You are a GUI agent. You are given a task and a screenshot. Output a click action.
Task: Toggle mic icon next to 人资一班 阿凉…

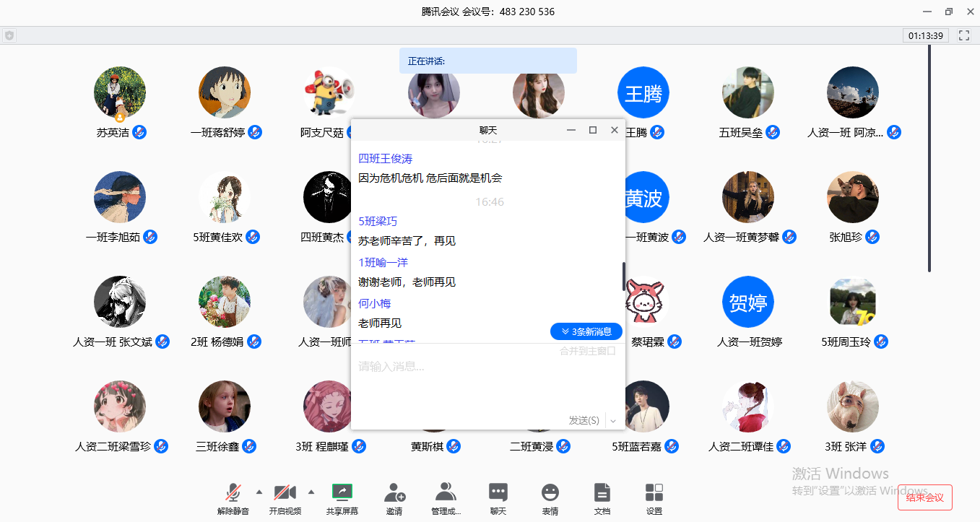[x=894, y=132]
